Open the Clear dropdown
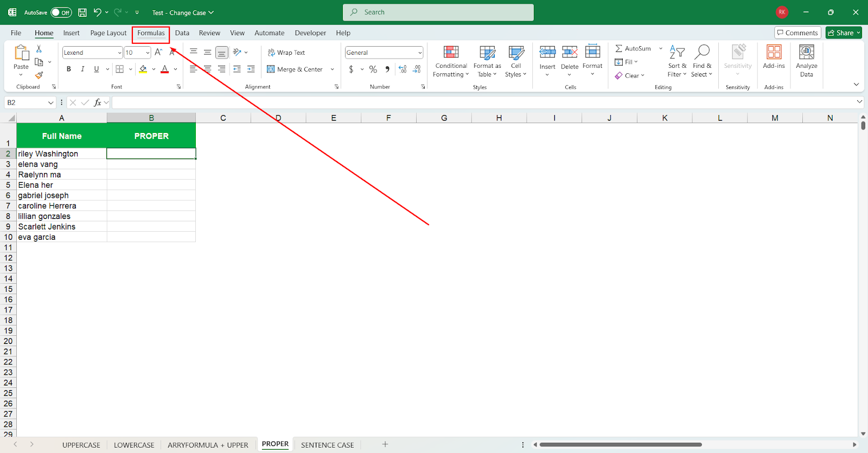The image size is (868, 453). [x=630, y=75]
